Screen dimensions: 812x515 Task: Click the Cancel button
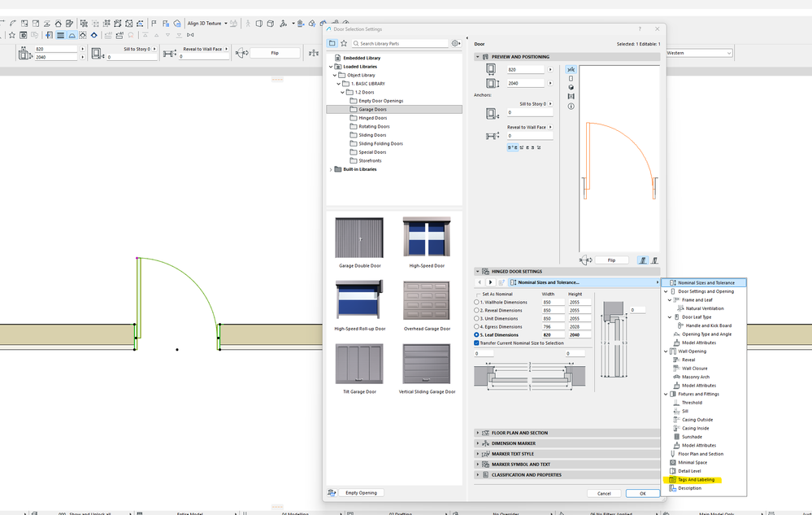[x=605, y=493]
